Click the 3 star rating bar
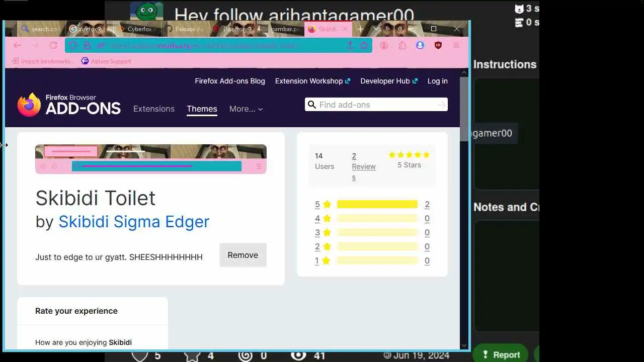This screenshot has height=362, width=644. [x=377, y=232]
